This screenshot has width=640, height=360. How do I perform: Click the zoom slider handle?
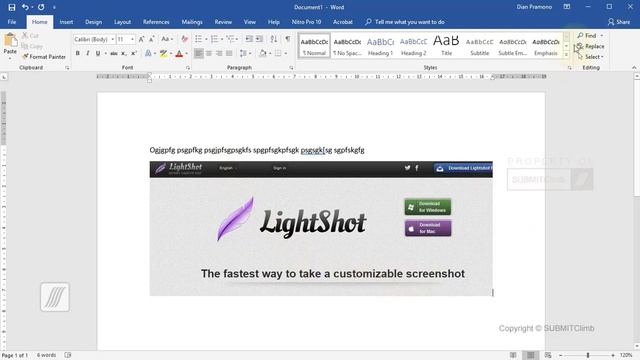click(x=588, y=355)
